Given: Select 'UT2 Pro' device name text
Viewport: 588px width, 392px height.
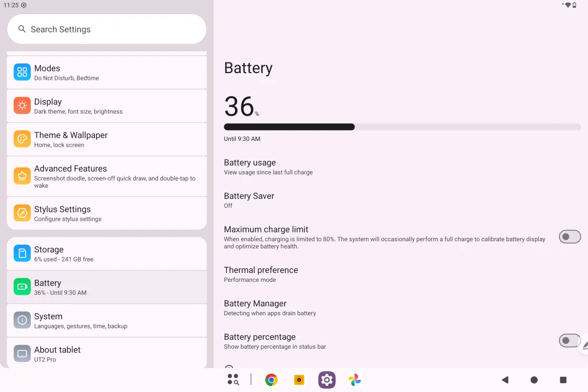Looking at the screenshot, I should tap(45, 360).
